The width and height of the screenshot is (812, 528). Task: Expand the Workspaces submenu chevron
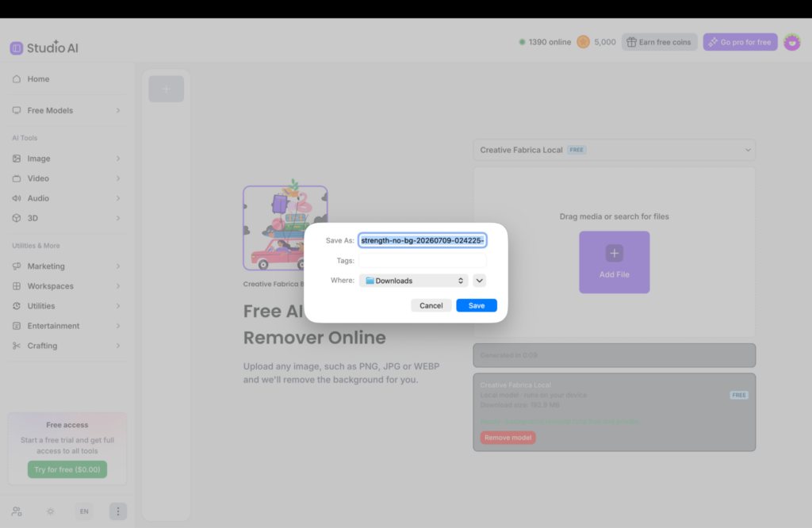point(118,285)
